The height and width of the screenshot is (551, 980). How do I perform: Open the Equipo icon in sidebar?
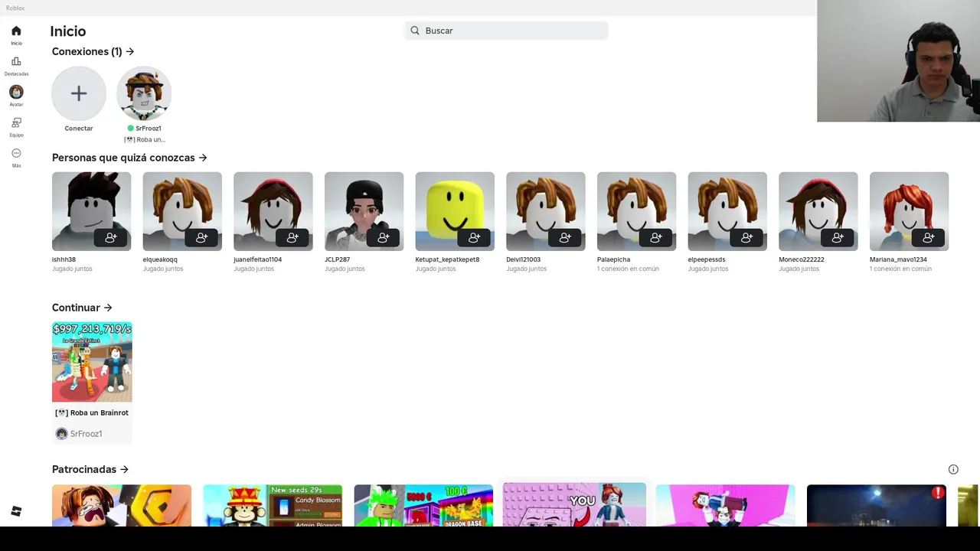[x=16, y=122]
